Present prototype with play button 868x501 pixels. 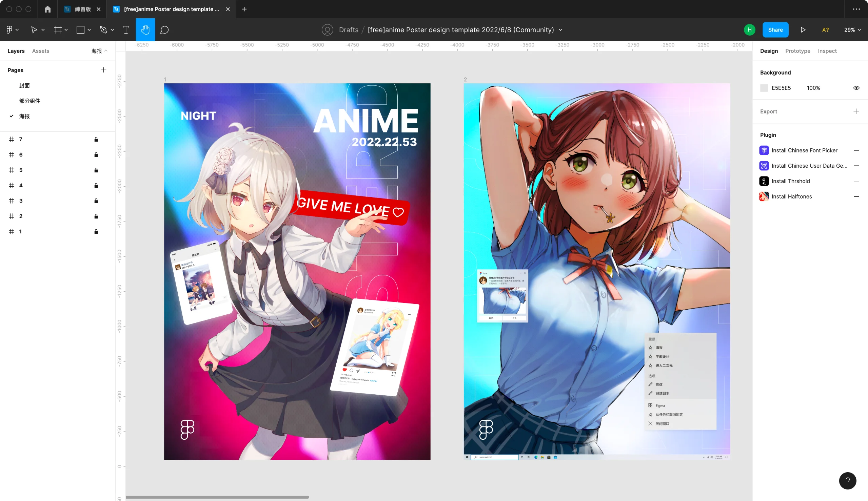coord(803,30)
